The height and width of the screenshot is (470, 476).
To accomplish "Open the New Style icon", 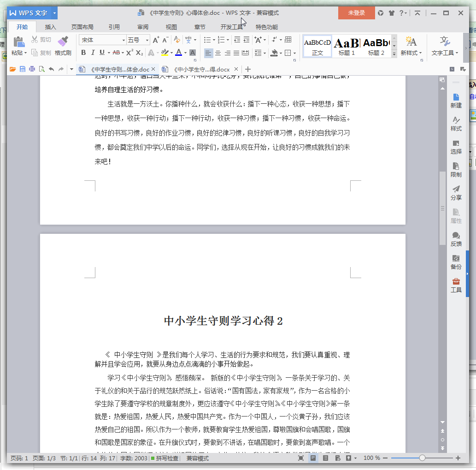I will pyautogui.click(x=411, y=42).
